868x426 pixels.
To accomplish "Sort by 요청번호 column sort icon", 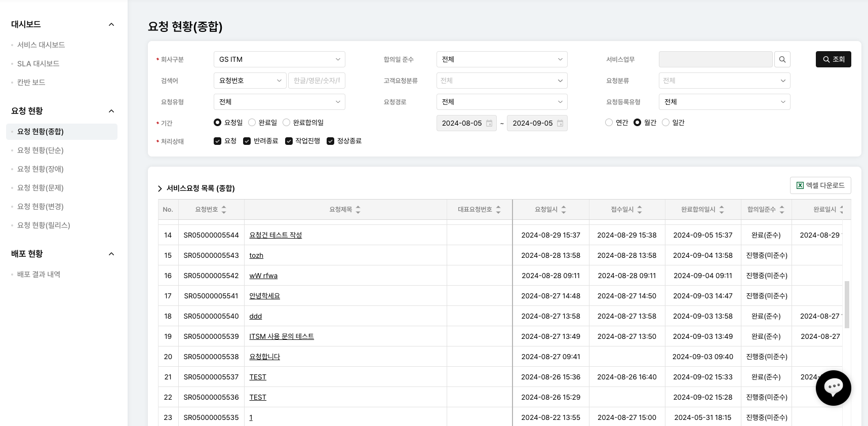I will click(x=224, y=210).
